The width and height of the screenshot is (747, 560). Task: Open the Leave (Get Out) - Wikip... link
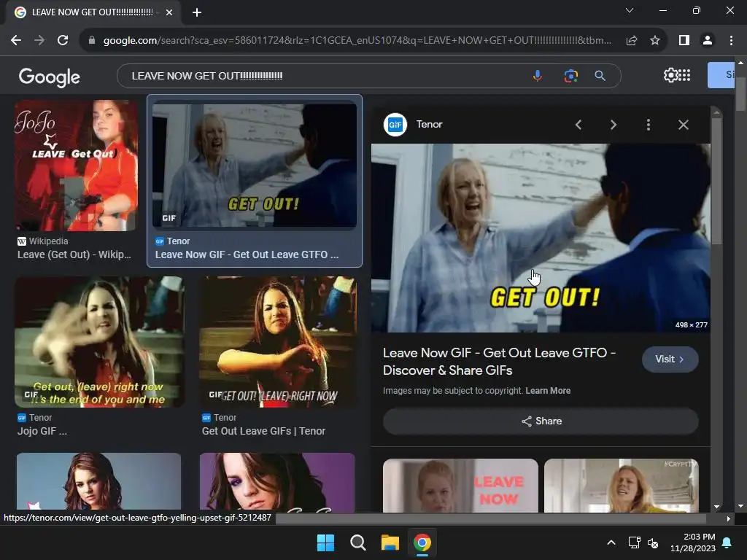pos(74,254)
